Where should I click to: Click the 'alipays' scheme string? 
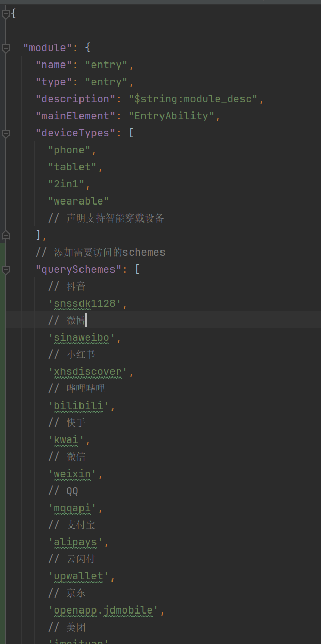75,542
